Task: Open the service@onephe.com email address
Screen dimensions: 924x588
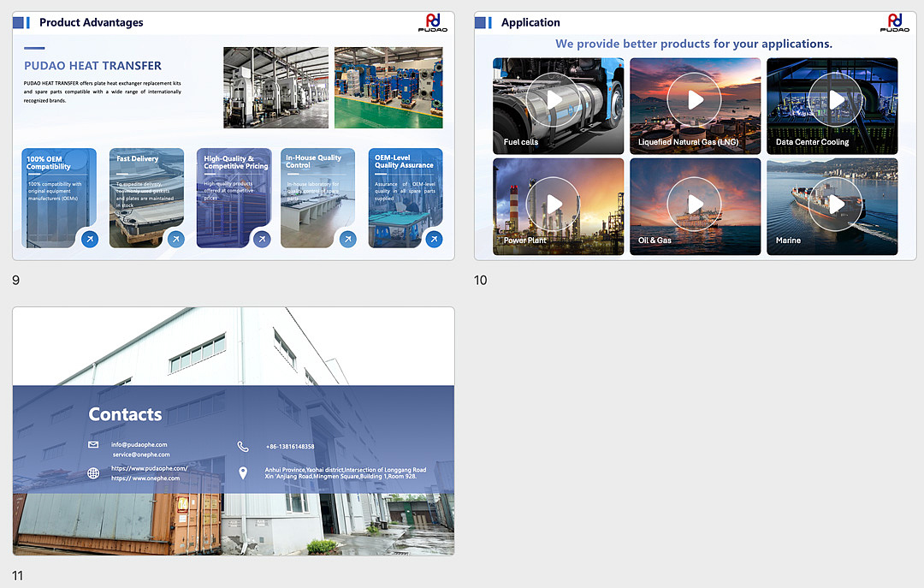Action: tap(141, 454)
